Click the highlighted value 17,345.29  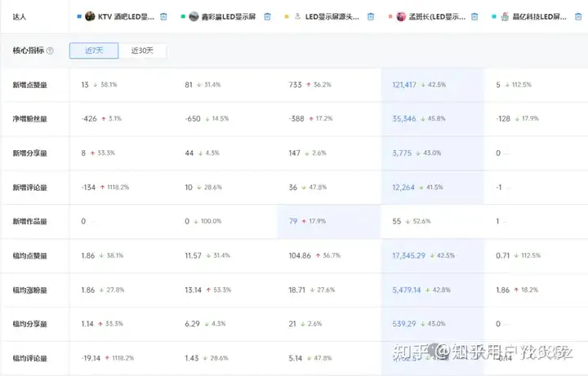(x=409, y=256)
